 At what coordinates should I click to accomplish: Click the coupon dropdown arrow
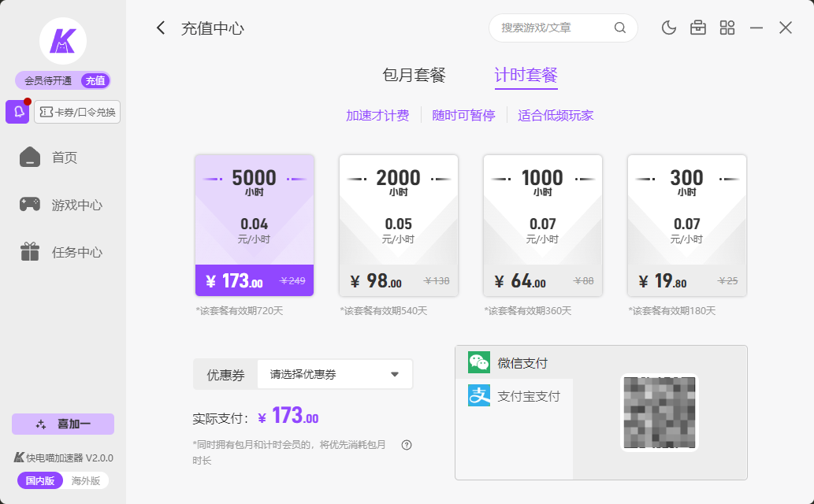point(395,374)
